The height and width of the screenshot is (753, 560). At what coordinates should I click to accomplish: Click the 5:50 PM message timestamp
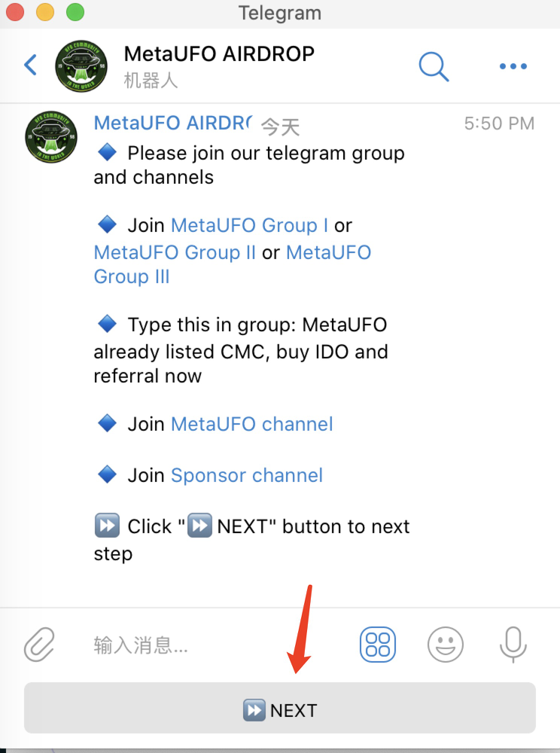coord(499,123)
